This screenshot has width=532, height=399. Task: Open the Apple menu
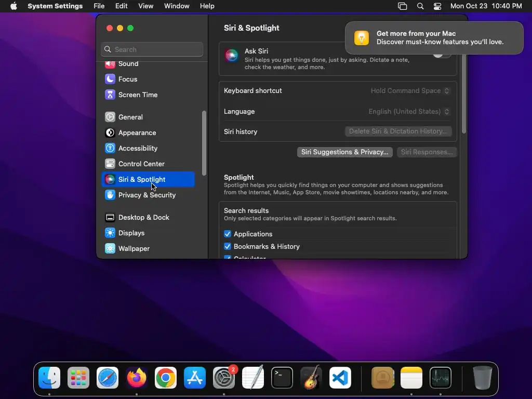(14, 6)
